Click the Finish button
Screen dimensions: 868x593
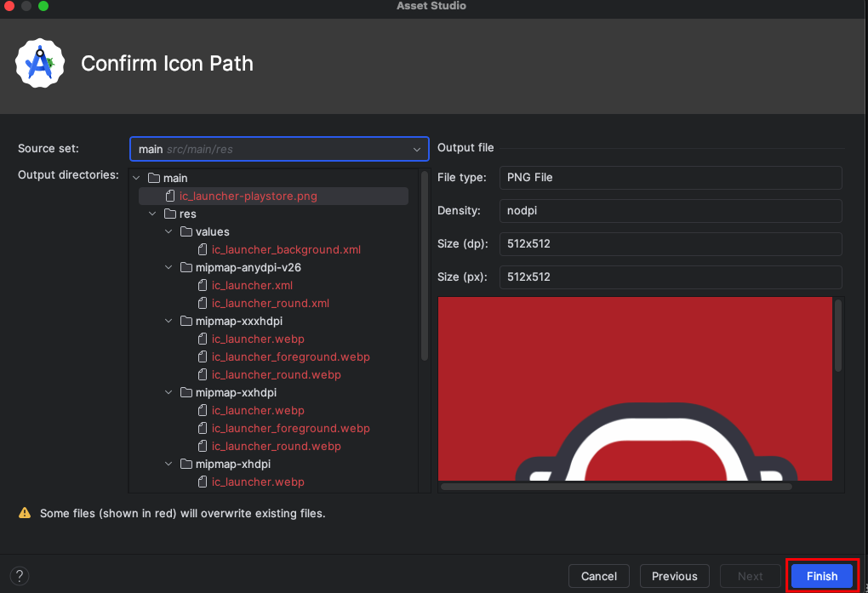[821, 576]
